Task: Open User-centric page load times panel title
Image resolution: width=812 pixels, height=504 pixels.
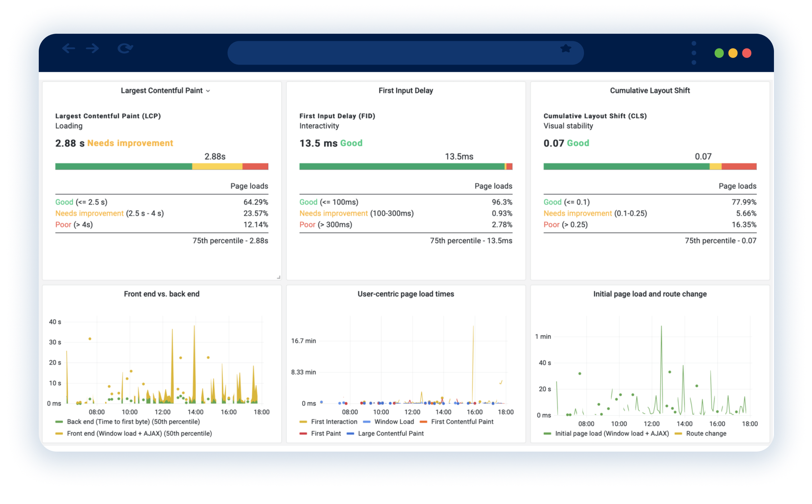Action: point(406,294)
